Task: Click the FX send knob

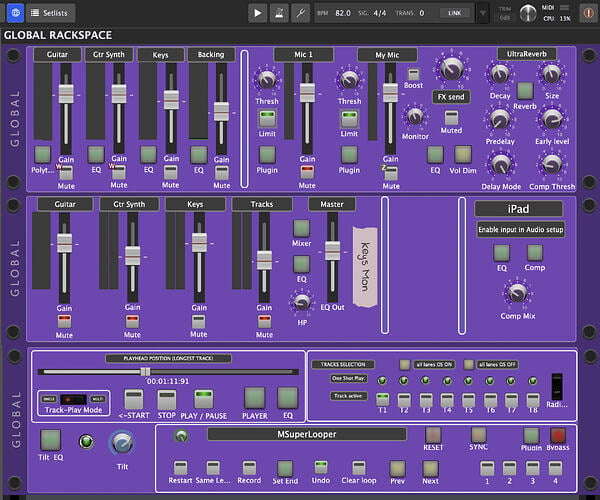Action: [452, 69]
